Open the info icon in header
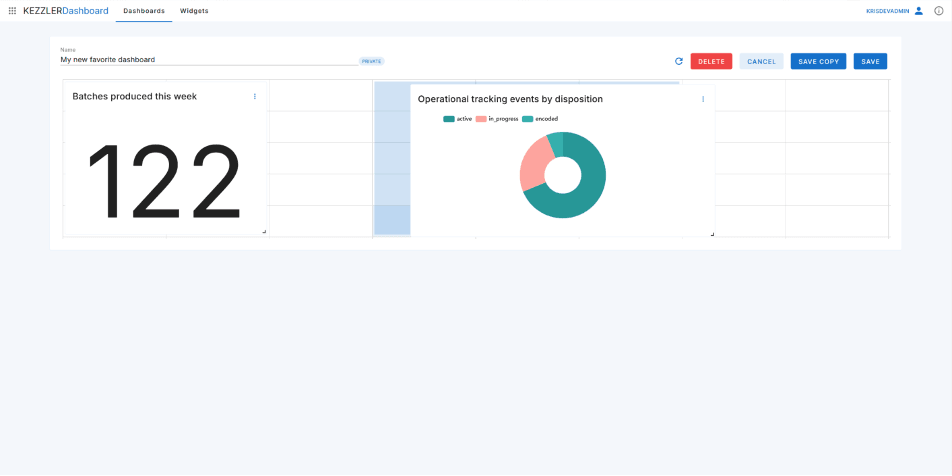952x476 pixels. point(938,11)
